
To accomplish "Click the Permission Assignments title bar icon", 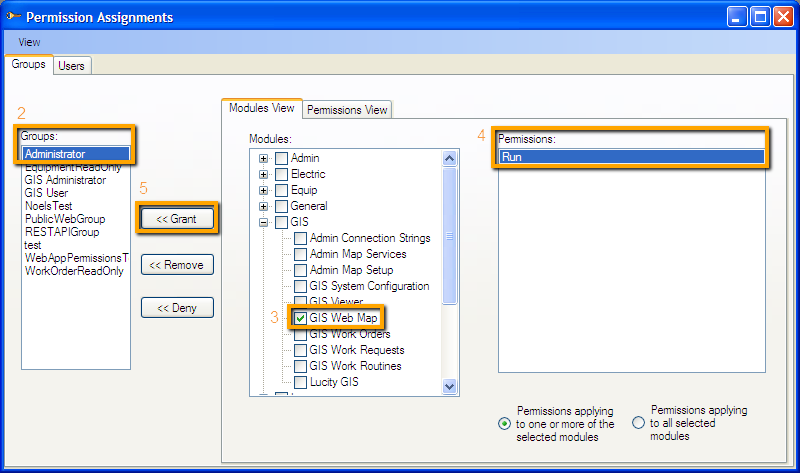I will point(13,17).
